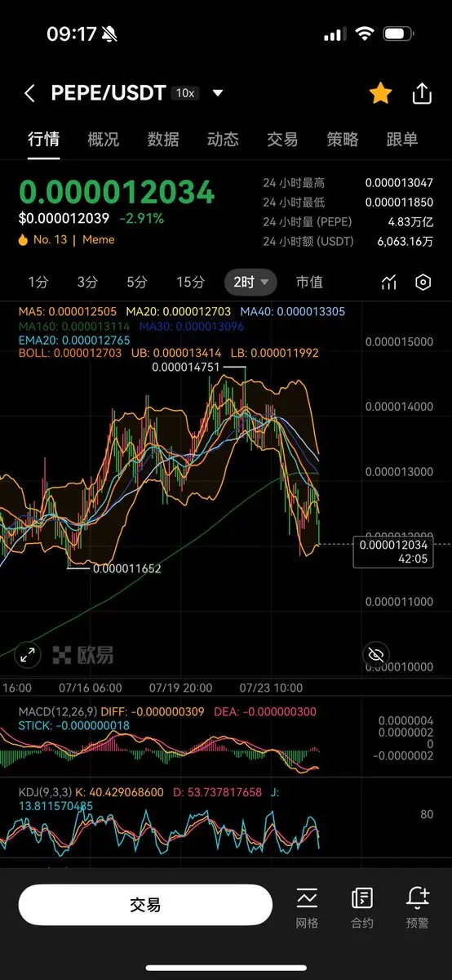The height and width of the screenshot is (980, 452).
Task: Tap the 10x leverage badge
Action: [x=185, y=94]
